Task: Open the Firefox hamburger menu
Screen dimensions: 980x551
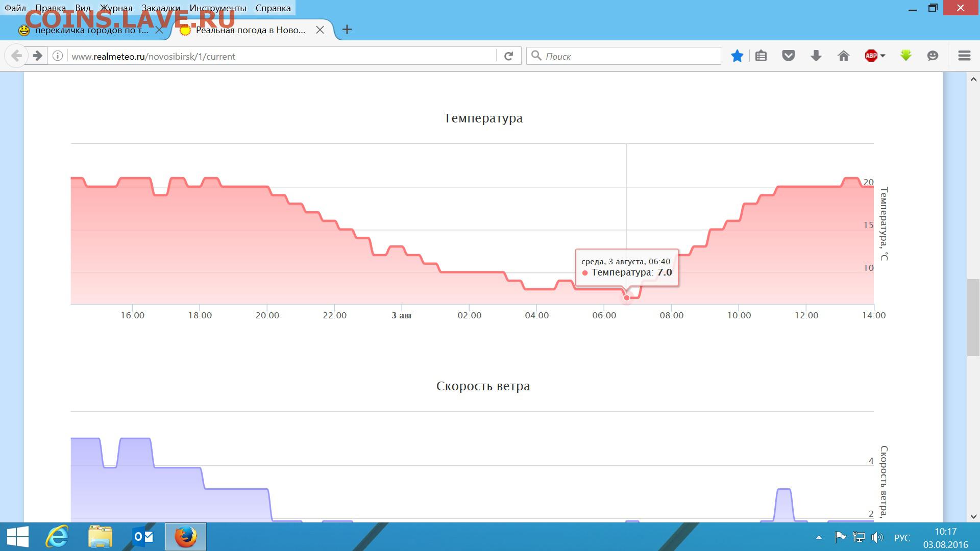Action: (x=964, y=56)
